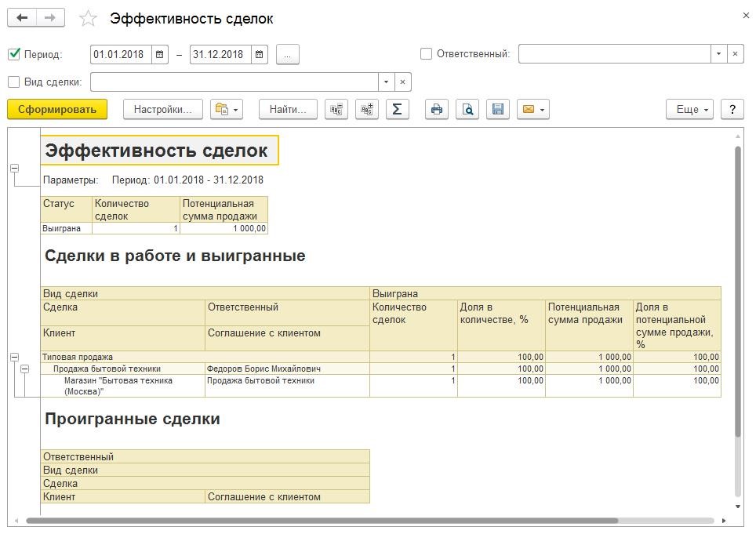756x534 pixels.
Task: Click the scroll right arrow
Action: [724, 521]
